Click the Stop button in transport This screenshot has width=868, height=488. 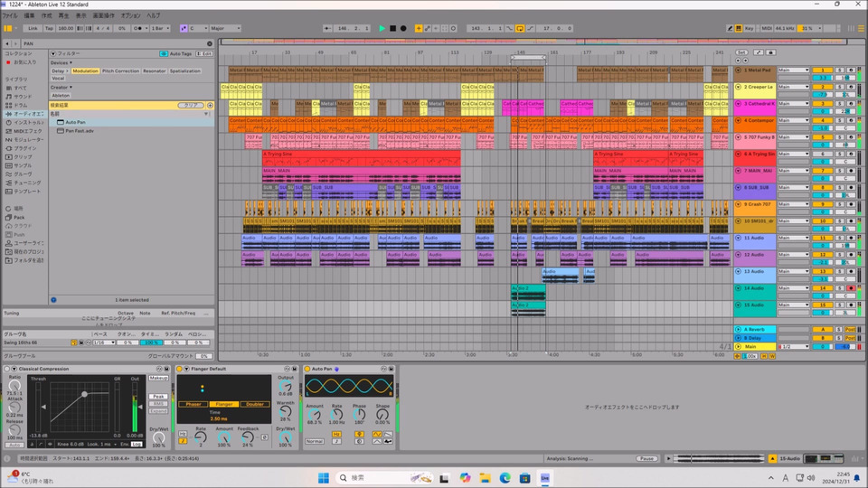click(x=392, y=28)
